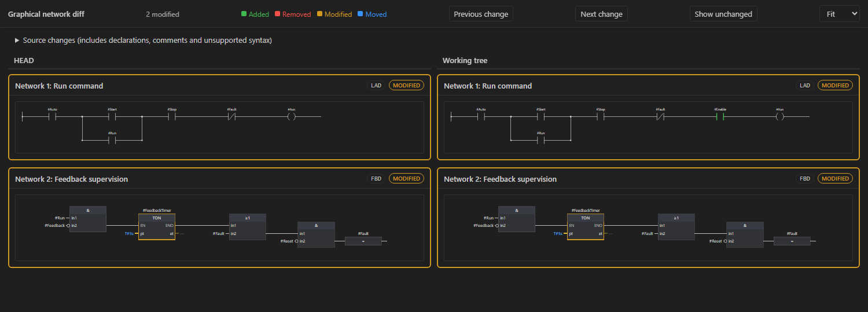Image resolution: width=868 pixels, height=312 pixels.
Task: Click the HEAD column heading
Action: (x=24, y=60)
